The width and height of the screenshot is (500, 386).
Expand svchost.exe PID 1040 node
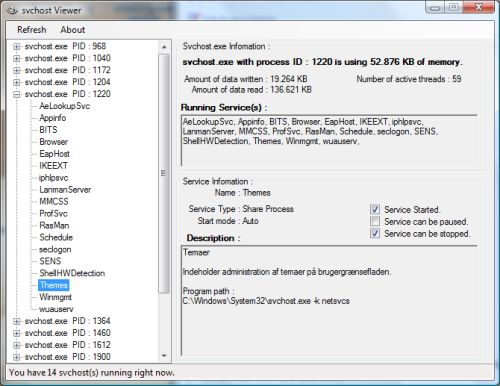coord(16,58)
